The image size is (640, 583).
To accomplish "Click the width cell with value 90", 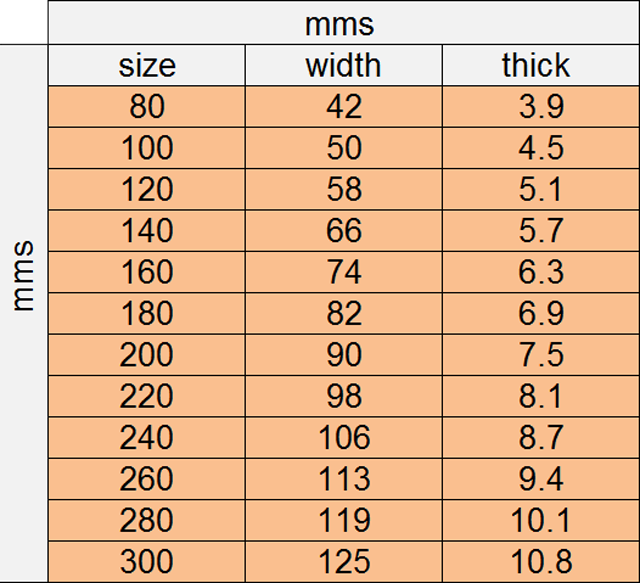I will [343, 356].
